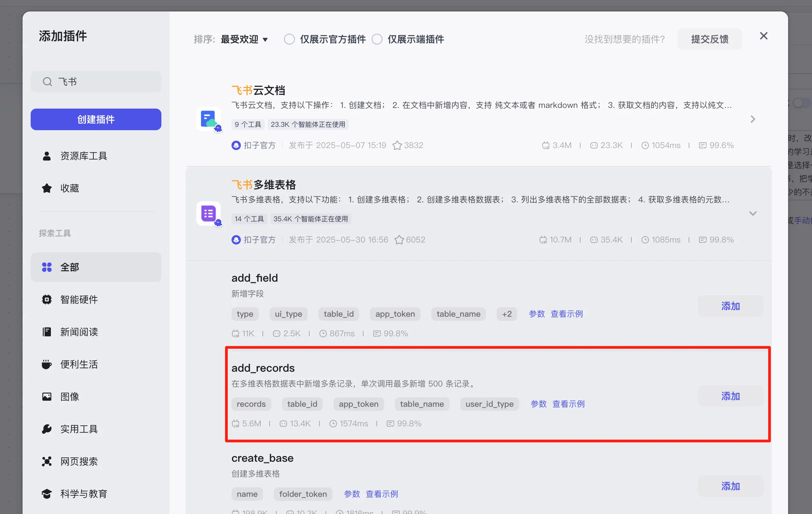
Task: Enable 仅展示官方插件 radio option
Action: (289, 39)
